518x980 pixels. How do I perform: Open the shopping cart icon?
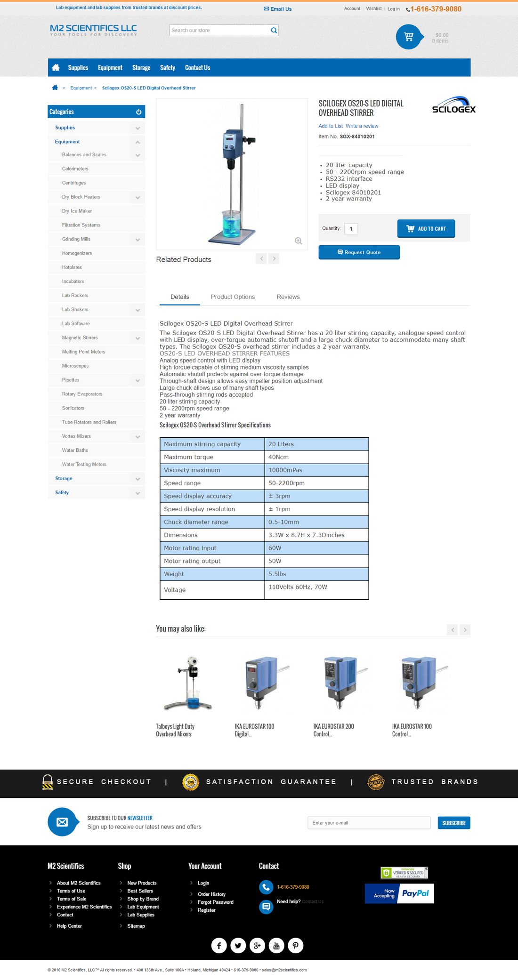408,36
